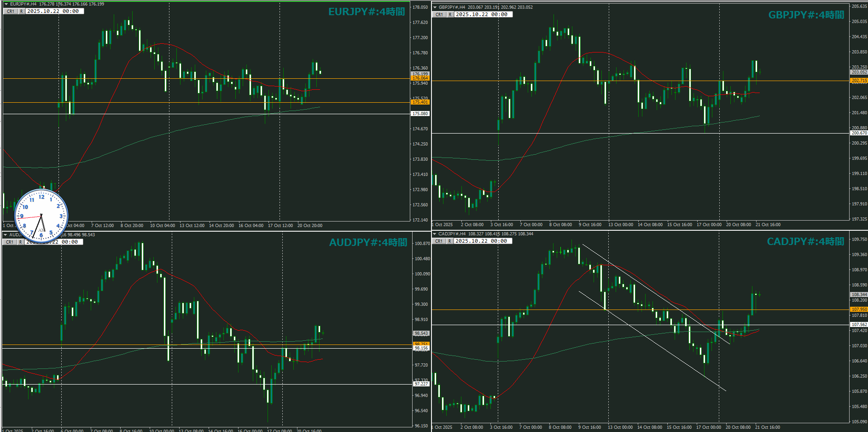Click the white 200.670 price label on GBPJPY
Image resolution: width=868 pixels, height=432 pixels.
point(859,133)
